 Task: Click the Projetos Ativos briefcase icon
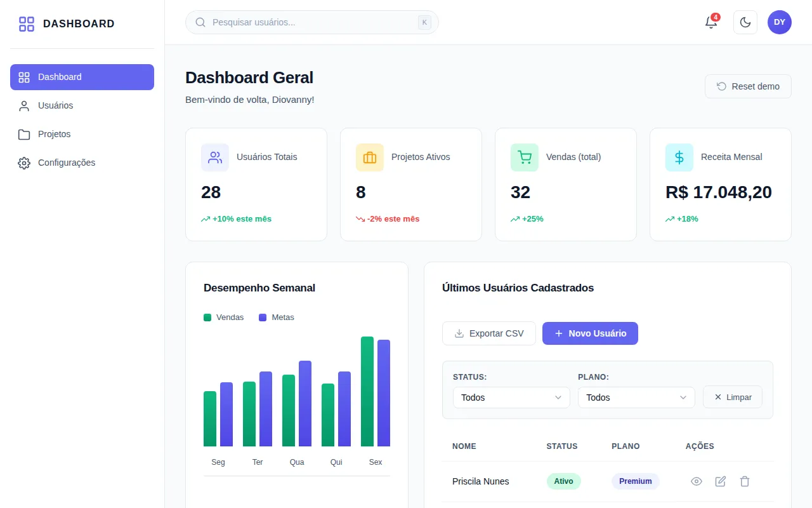370,157
